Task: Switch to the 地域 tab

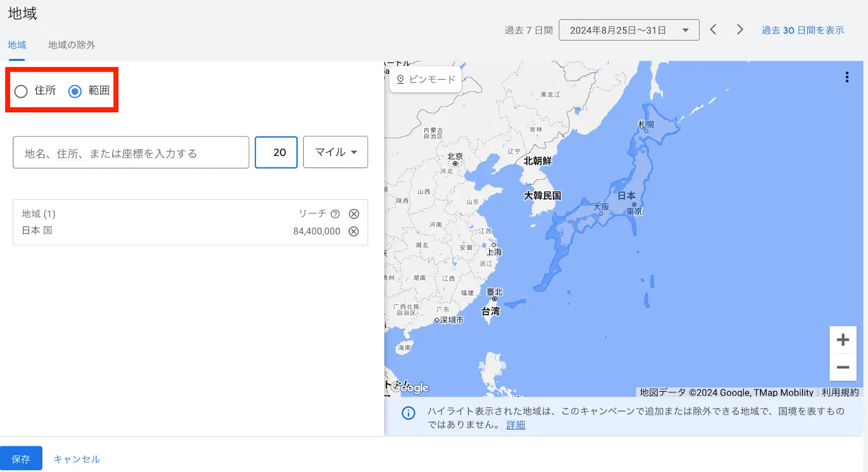Action: 17,45
